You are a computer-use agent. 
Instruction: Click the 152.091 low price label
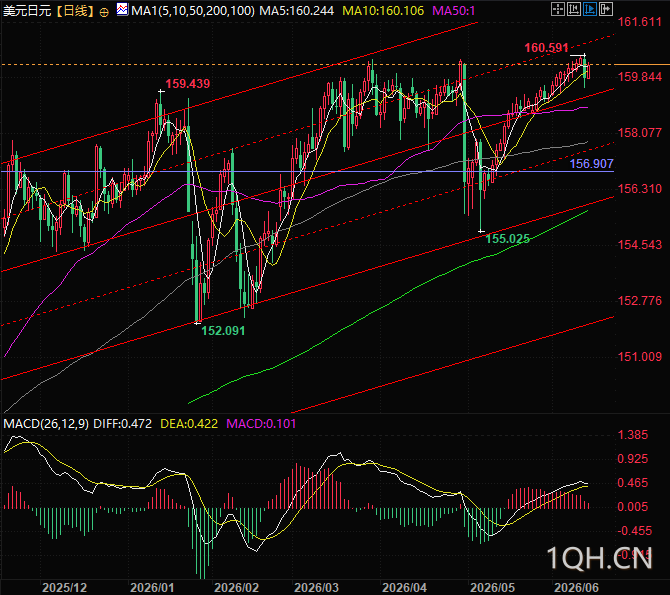pyautogui.click(x=223, y=330)
